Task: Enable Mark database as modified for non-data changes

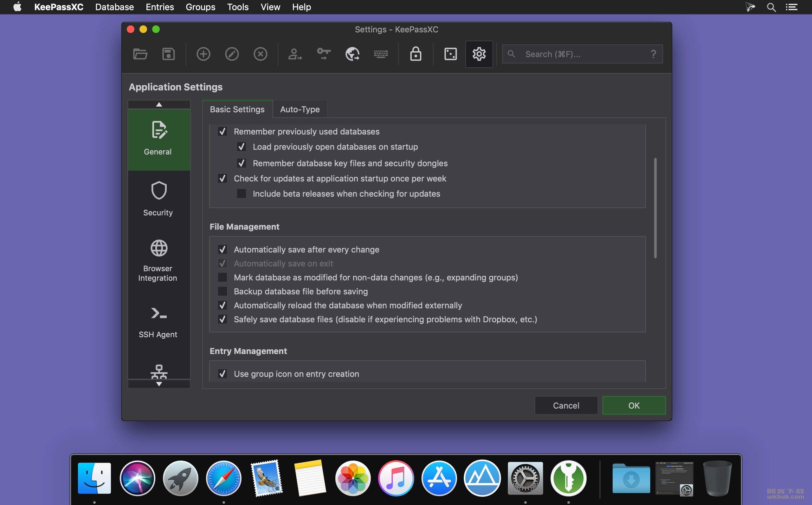Action: pyautogui.click(x=222, y=277)
